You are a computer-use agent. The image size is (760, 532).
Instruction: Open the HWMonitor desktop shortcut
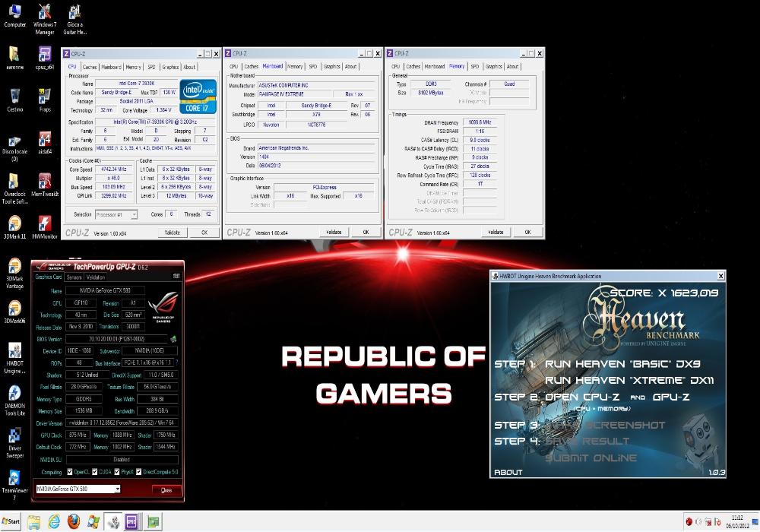[45, 227]
